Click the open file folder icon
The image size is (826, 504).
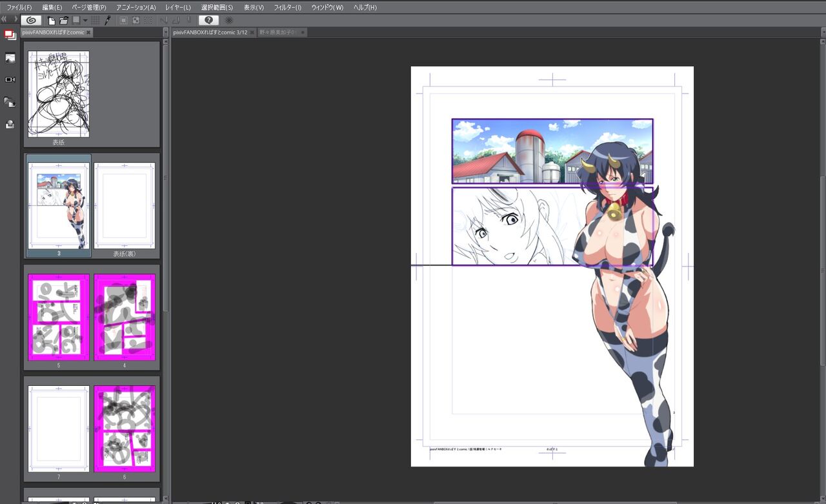pyautogui.click(x=64, y=20)
